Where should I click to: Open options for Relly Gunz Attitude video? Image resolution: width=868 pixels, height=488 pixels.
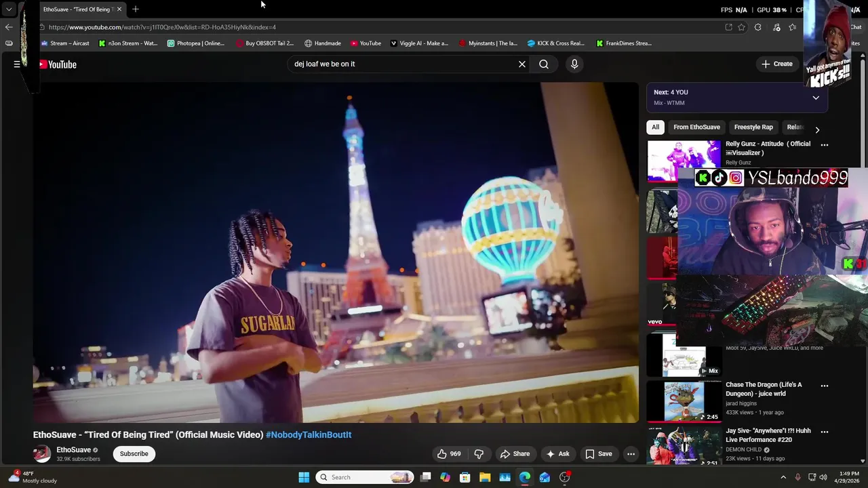(825, 145)
